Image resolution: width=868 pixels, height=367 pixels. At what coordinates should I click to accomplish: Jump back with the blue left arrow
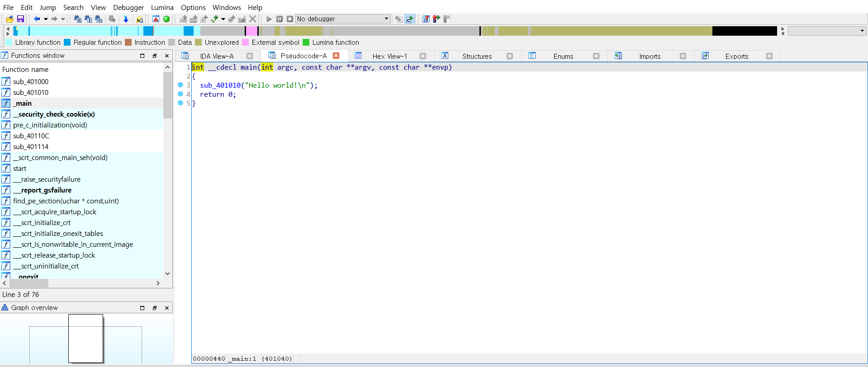(x=37, y=19)
